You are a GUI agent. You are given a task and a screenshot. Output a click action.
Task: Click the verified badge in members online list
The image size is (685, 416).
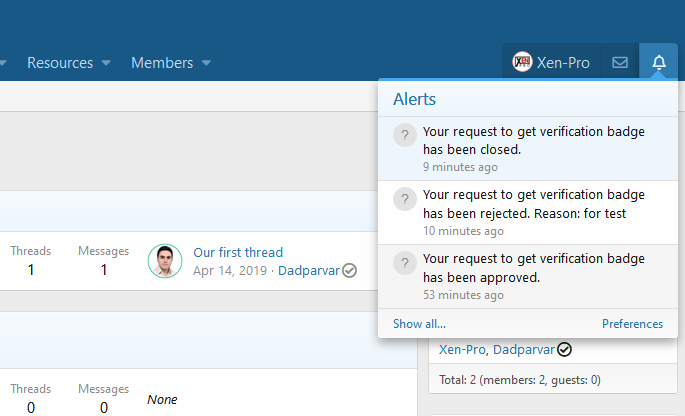564,350
